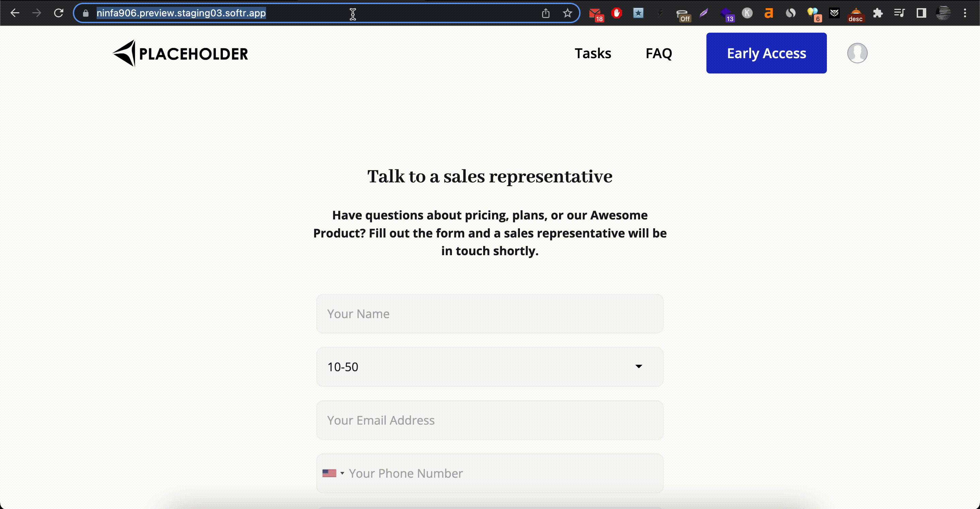The width and height of the screenshot is (980, 509).
Task: Click the Placeholder logo
Action: click(181, 53)
